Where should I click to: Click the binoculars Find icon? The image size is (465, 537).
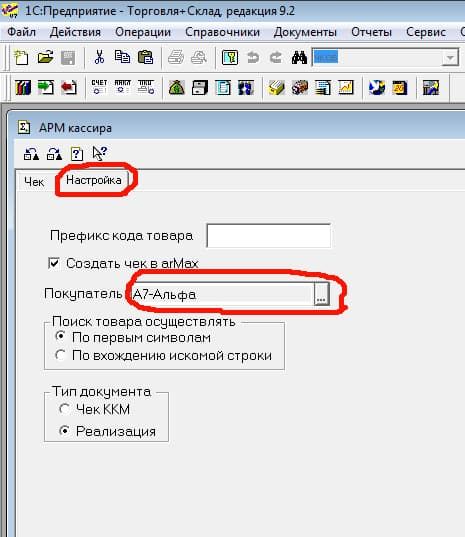(x=299, y=57)
